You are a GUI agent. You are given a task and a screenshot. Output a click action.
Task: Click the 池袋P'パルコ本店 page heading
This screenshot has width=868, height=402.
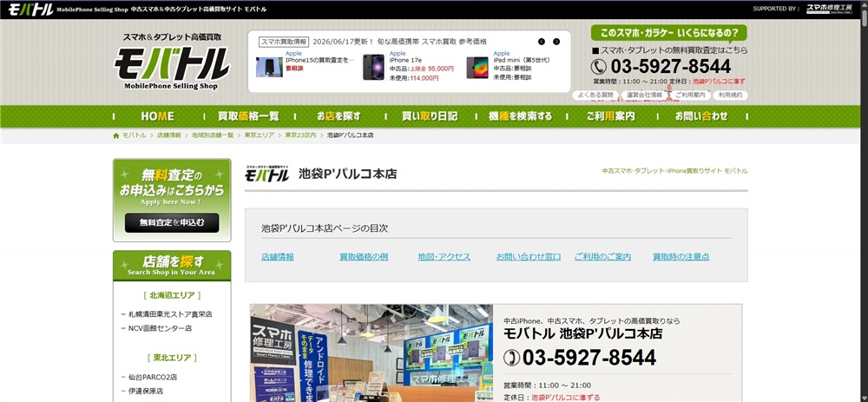click(348, 174)
